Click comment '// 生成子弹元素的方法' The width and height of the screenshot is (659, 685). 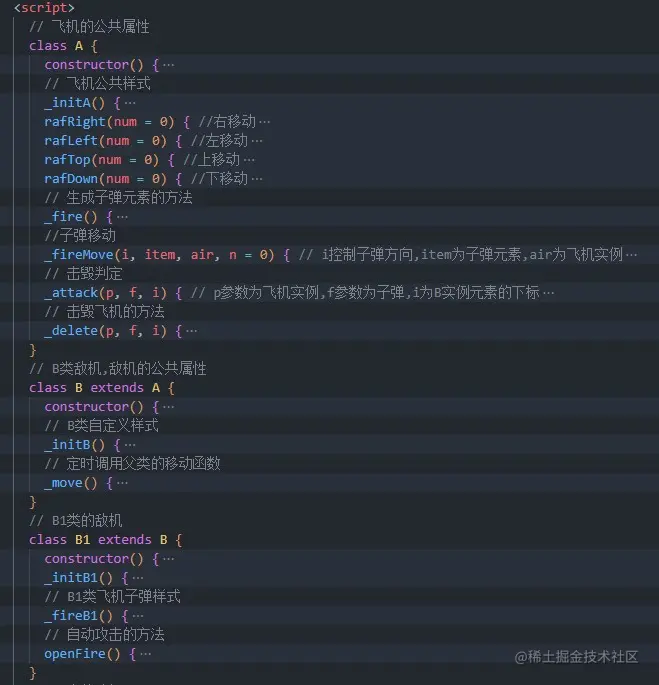click(118, 198)
